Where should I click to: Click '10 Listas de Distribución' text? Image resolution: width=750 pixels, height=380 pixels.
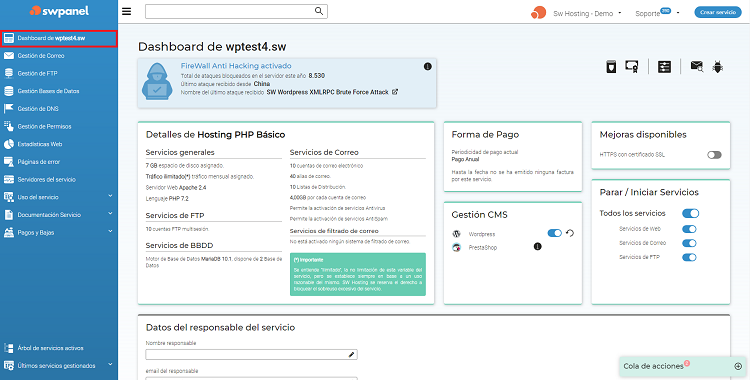point(318,187)
